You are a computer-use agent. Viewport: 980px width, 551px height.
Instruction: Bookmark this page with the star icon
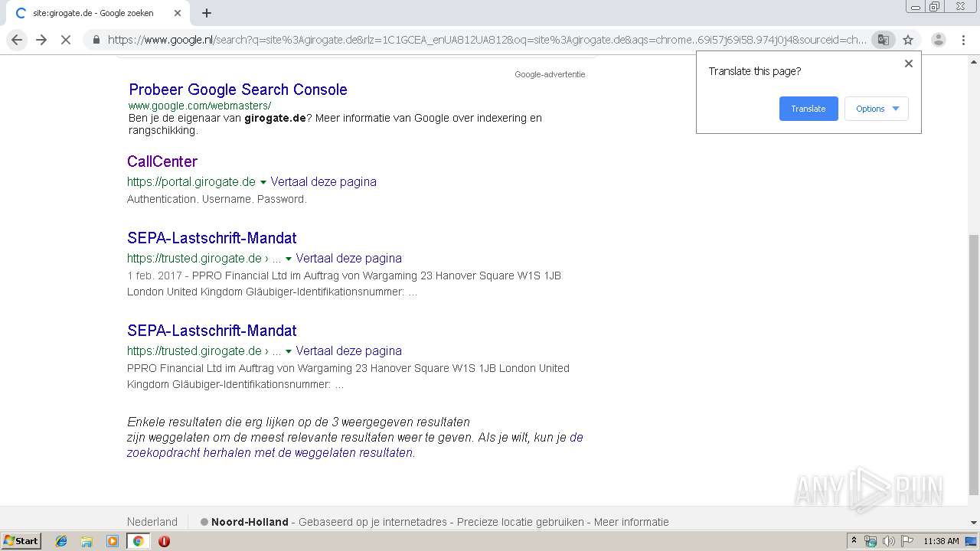908,40
